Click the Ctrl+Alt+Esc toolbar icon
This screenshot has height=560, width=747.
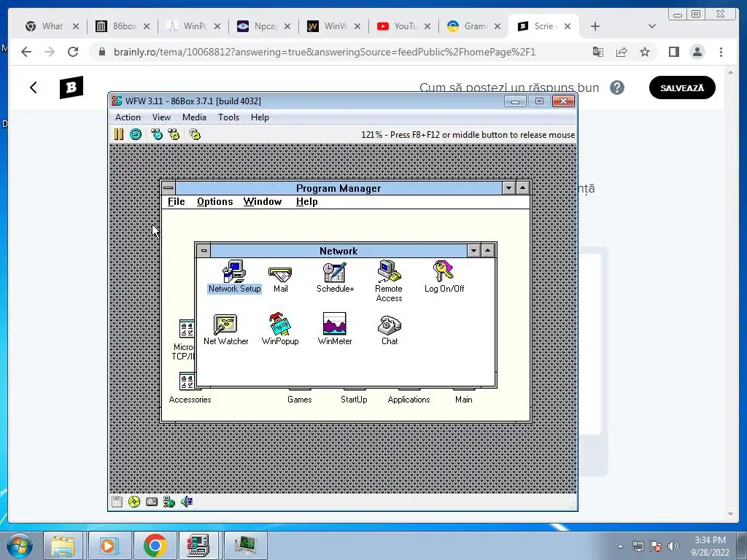coord(174,134)
